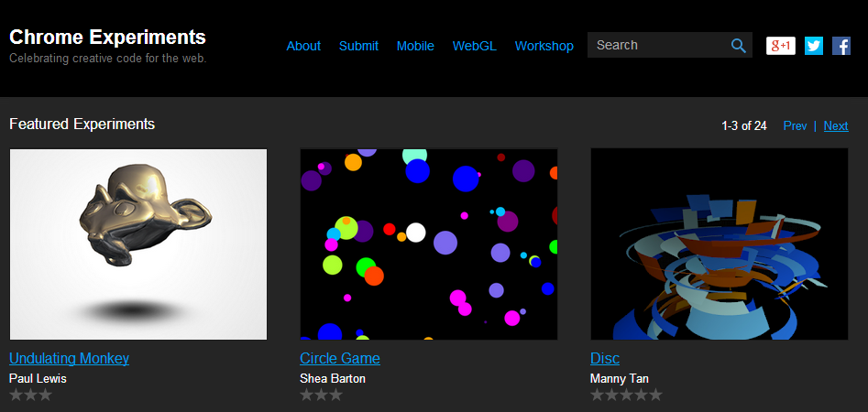This screenshot has width=868, height=412.
Task: Click the Chrome Experiments site title
Action: tap(107, 37)
